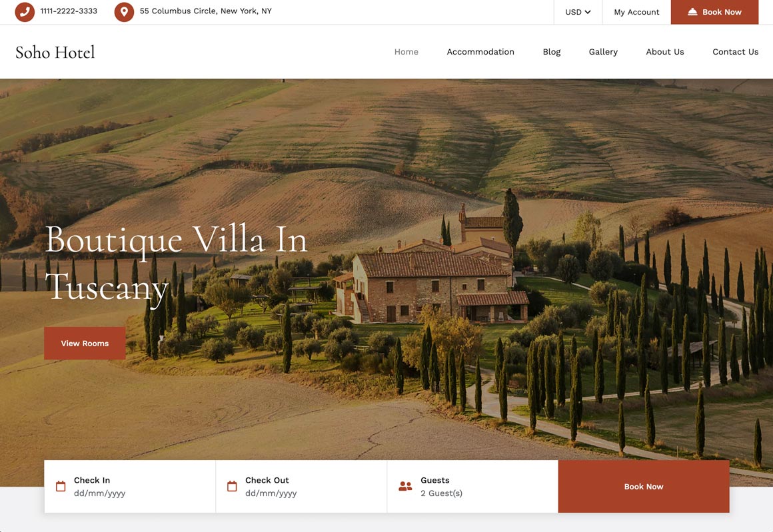Click the Guests people icon
Image resolution: width=773 pixels, height=532 pixels.
click(x=405, y=486)
